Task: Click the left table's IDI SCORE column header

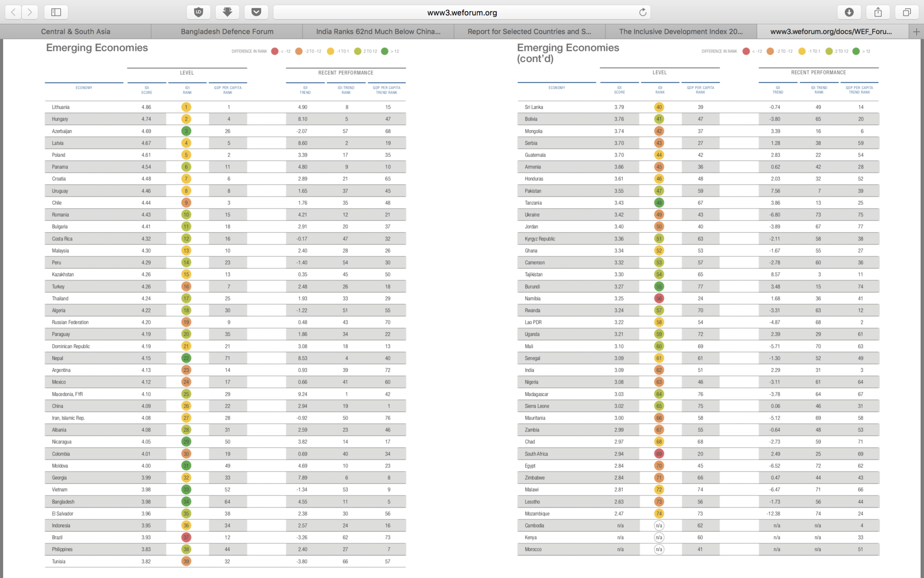Action: [146, 90]
